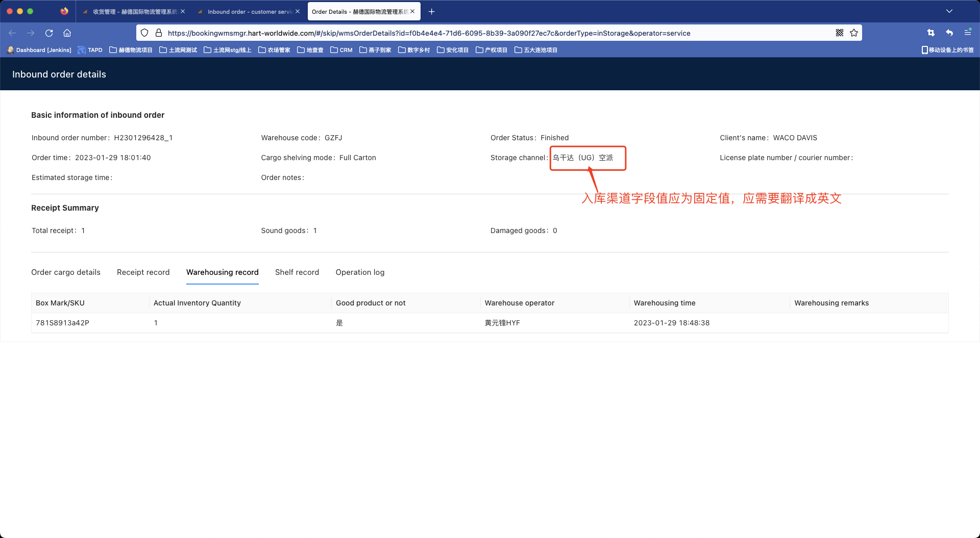Open Dashboard [Jenkins] bookmark
This screenshot has height=538, width=980.
pos(39,50)
